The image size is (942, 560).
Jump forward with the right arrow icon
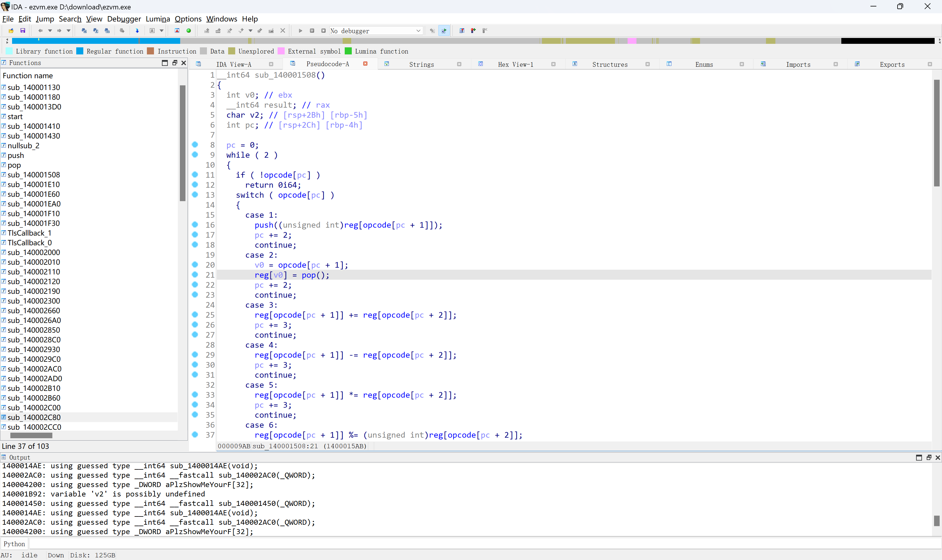[59, 31]
